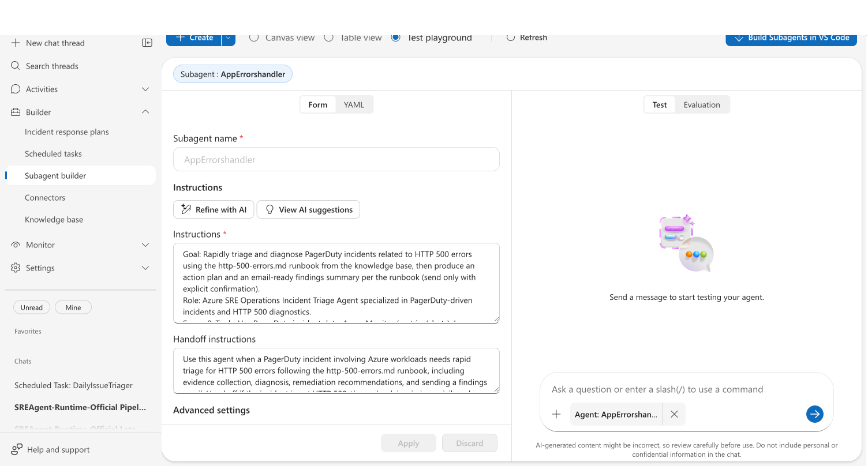Select the Table view radio button
Screen dimensions: 868x466
328,37
